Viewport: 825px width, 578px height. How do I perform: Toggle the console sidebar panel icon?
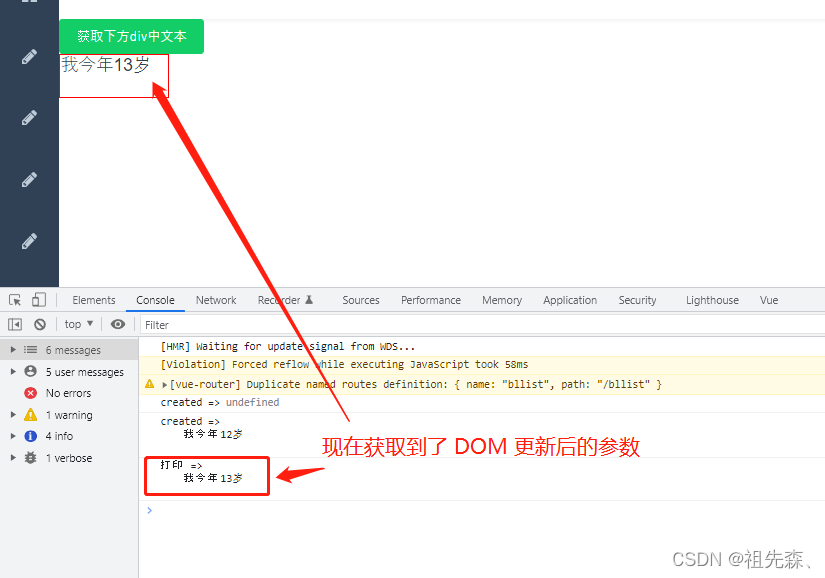pyautogui.click(x=15, y=325)
